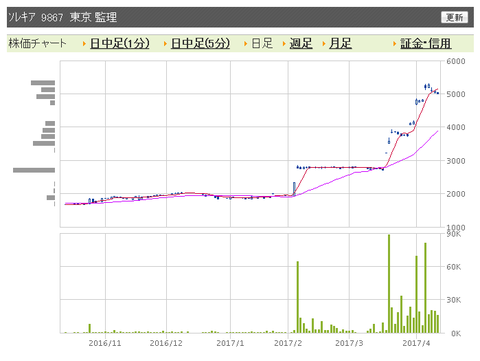480x361 pixels.
Task: Switch to the 月足 monthly chart
Action: 340,43
